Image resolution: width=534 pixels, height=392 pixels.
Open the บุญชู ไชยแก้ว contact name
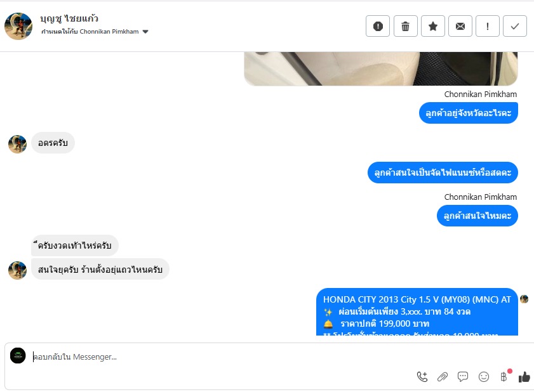coord(69,18)
